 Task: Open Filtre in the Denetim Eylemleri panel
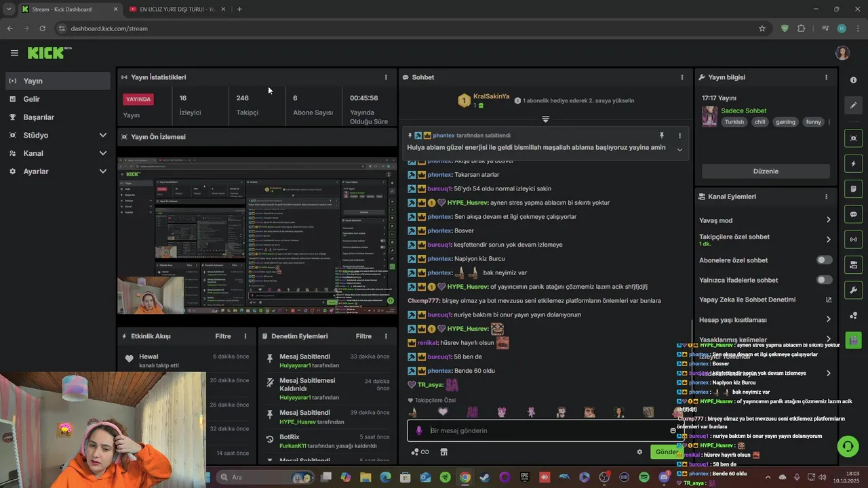pos(363,336)
